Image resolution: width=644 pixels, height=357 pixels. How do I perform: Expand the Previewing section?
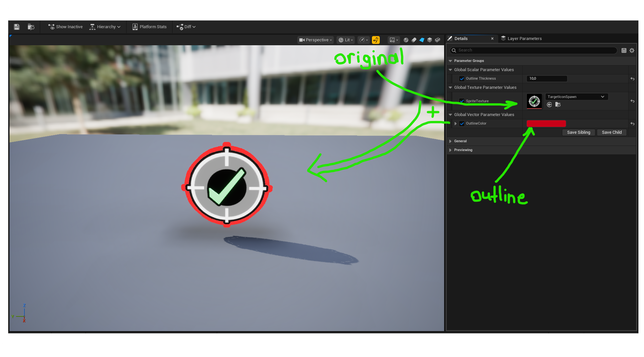(x=451, y=150)
